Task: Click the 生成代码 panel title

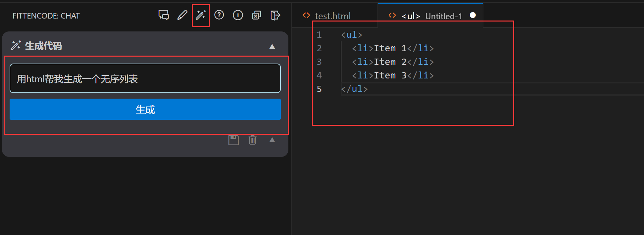Action: [43, 46]
